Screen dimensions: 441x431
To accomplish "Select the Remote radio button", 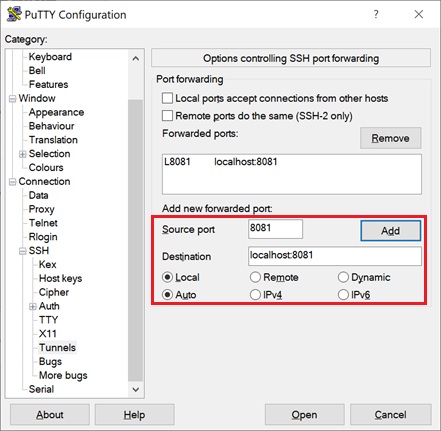I will click(255, 277).
